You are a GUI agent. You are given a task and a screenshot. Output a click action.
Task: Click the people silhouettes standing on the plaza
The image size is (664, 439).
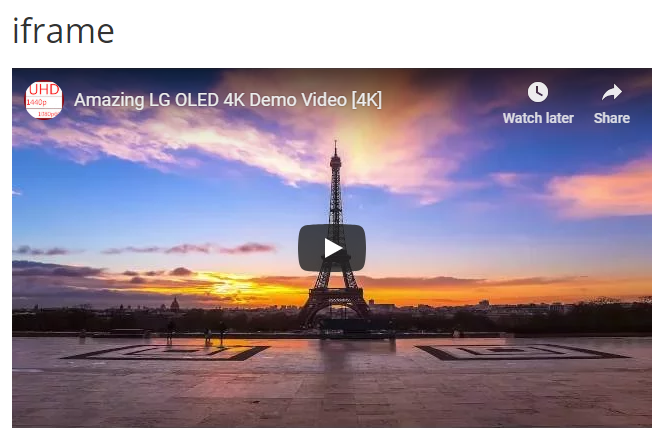click(x=197, y=332)
